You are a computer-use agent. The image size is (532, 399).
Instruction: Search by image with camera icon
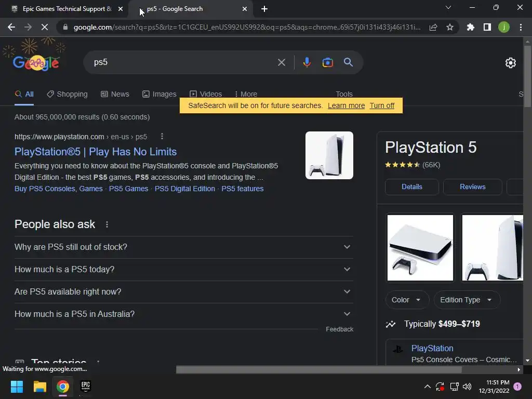tap(327, 62)
